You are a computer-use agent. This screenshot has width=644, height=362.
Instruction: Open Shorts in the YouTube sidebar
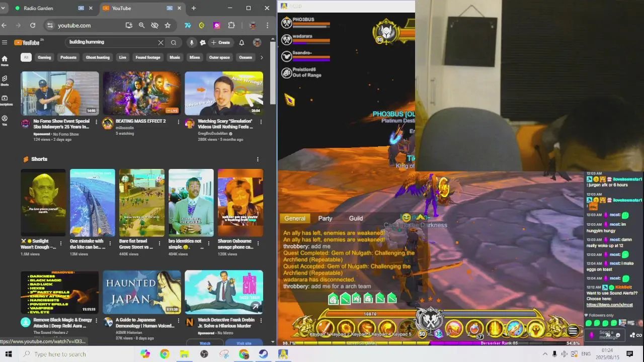pos(5,81)
